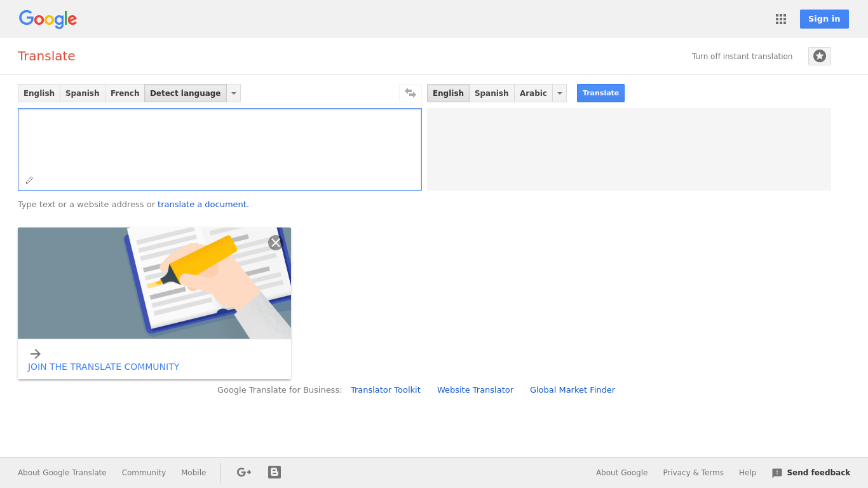Close the Translate Community promo card
Screen dimensions: 868x488
tap(275, 243)
